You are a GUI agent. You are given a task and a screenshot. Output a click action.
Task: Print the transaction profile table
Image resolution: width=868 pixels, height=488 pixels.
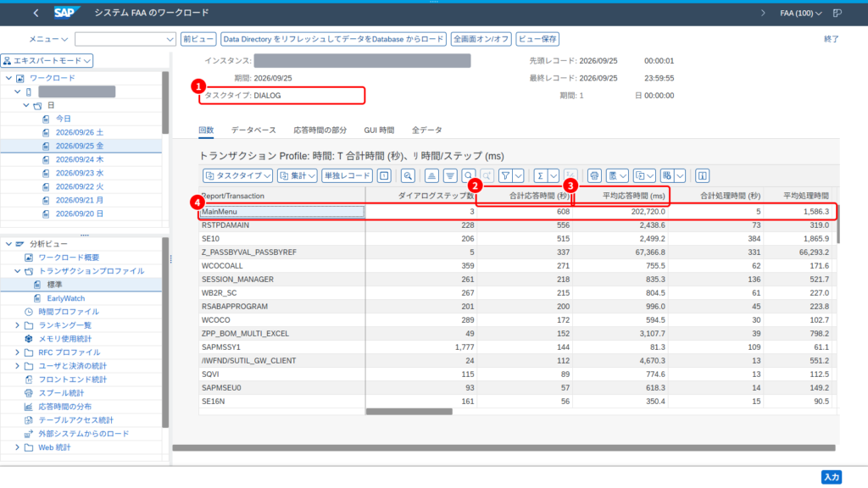(594, 176)
